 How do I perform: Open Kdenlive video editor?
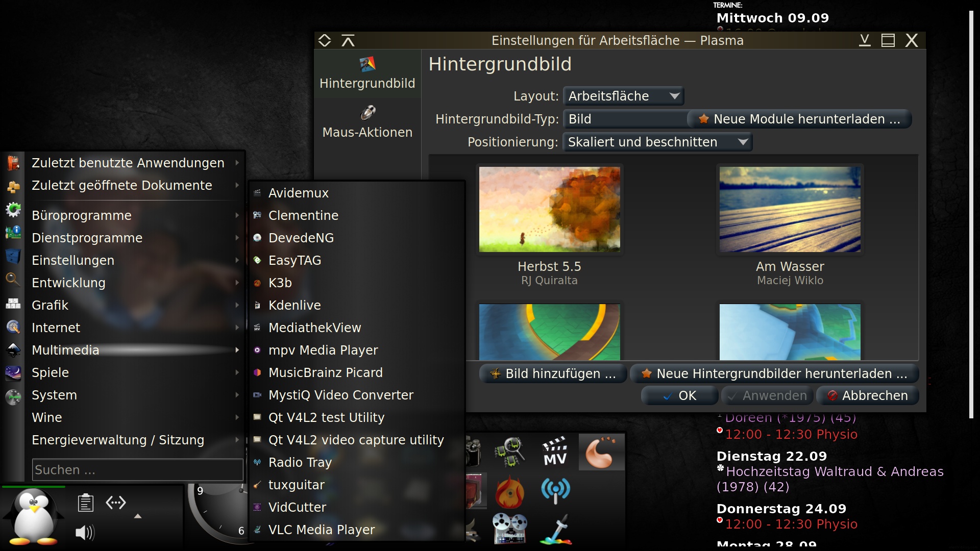pos(357,305)
